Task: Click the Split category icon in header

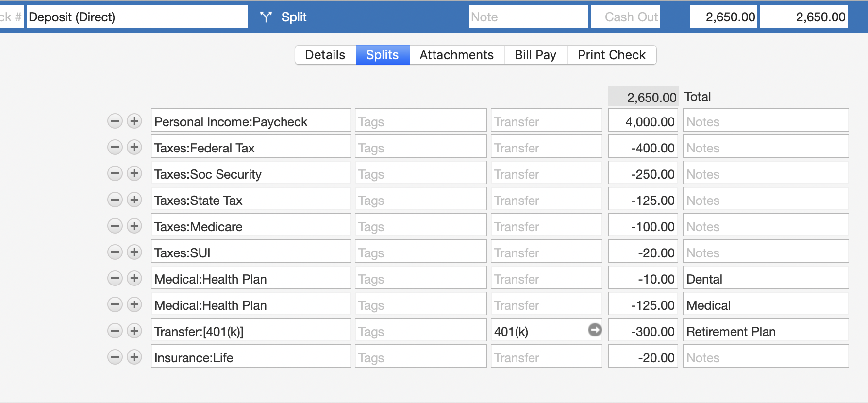Action: [266, 17]
